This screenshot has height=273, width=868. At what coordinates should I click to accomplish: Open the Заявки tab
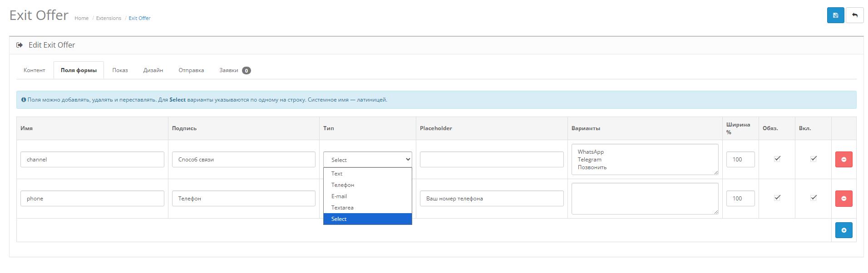coord(235,70)
